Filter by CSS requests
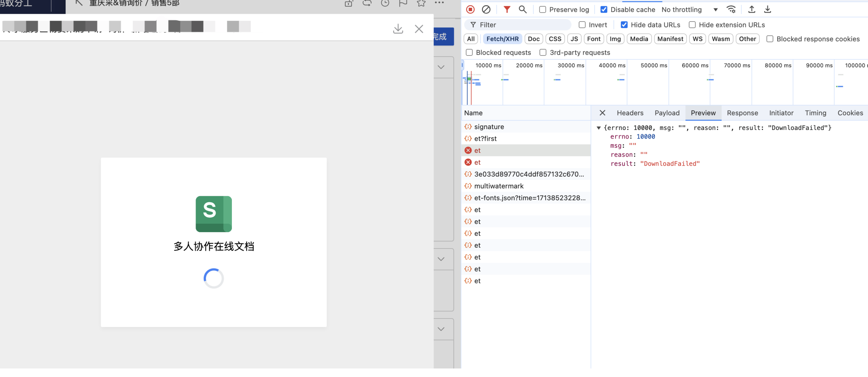The height and width of the screenshot is (377, 868). click(555, 39)
